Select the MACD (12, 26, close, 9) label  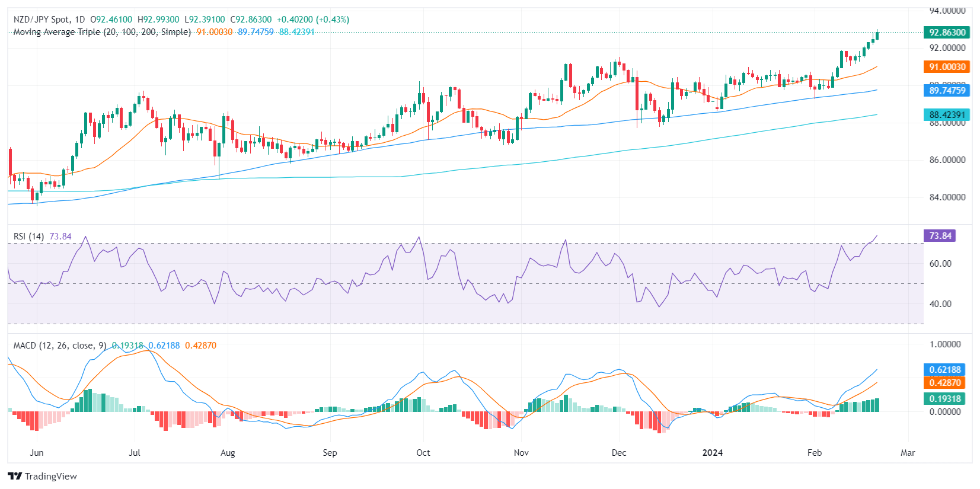click(59, 346)
